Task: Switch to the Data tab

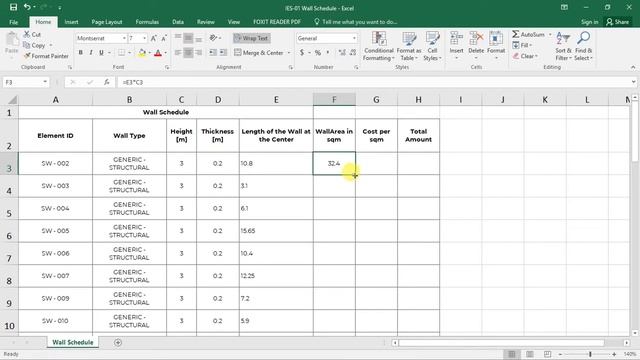Action: [x=178, y=22]
